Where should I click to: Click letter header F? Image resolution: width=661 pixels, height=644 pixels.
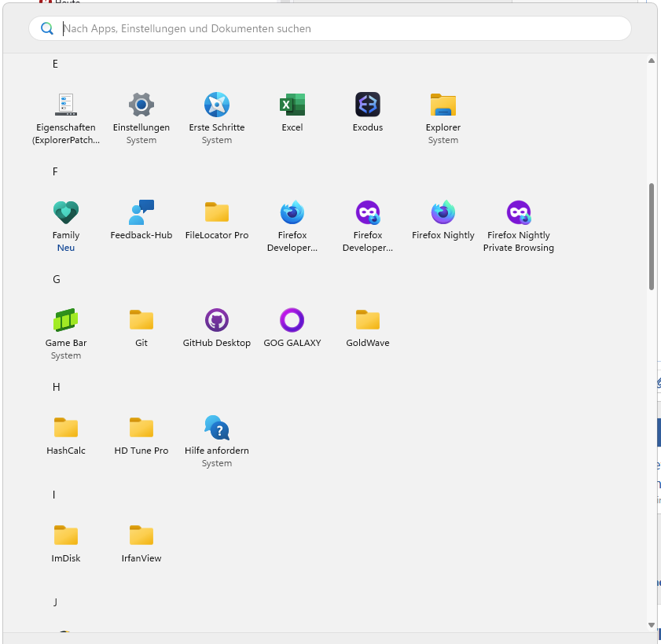point(55,171)
